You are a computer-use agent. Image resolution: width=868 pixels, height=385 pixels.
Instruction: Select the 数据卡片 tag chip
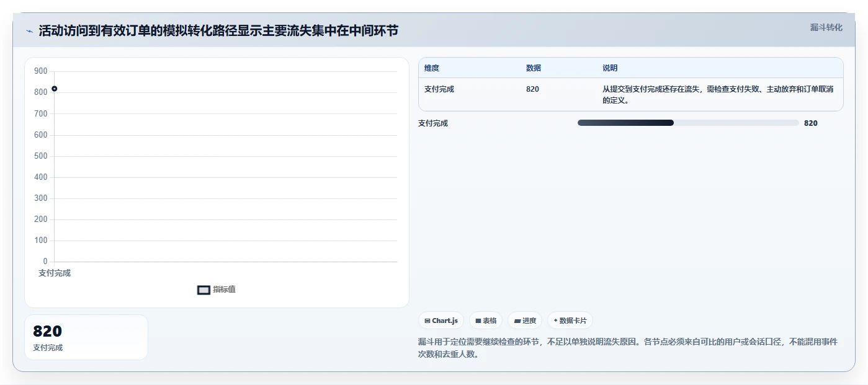570,321
